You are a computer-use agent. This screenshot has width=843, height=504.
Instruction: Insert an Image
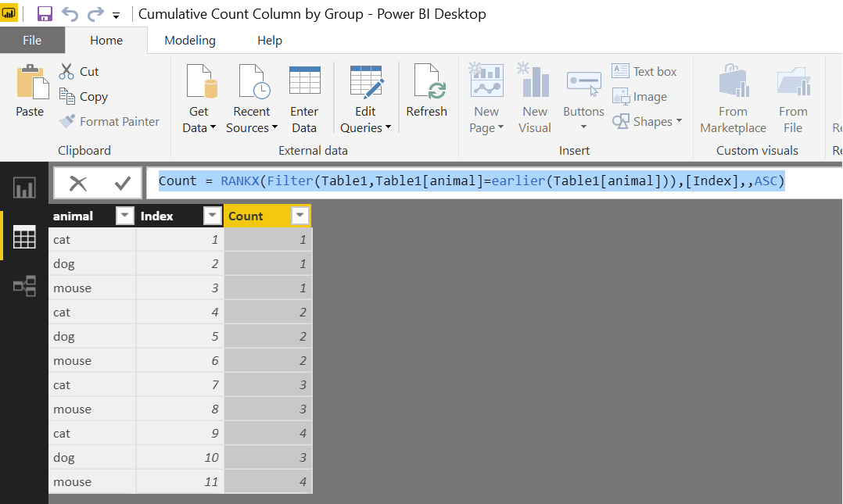[639, 97]
